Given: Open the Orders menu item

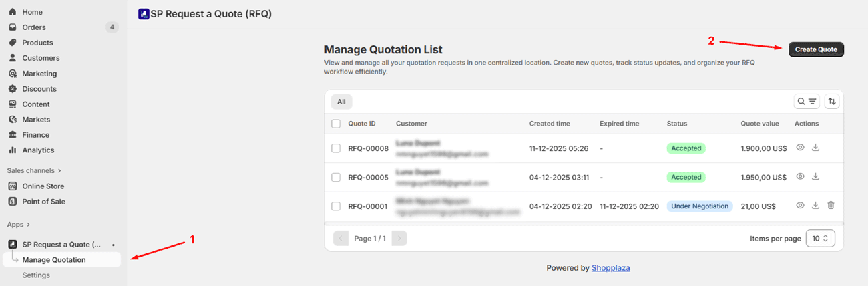Looking at the screenshot, I should click(62, 27).
